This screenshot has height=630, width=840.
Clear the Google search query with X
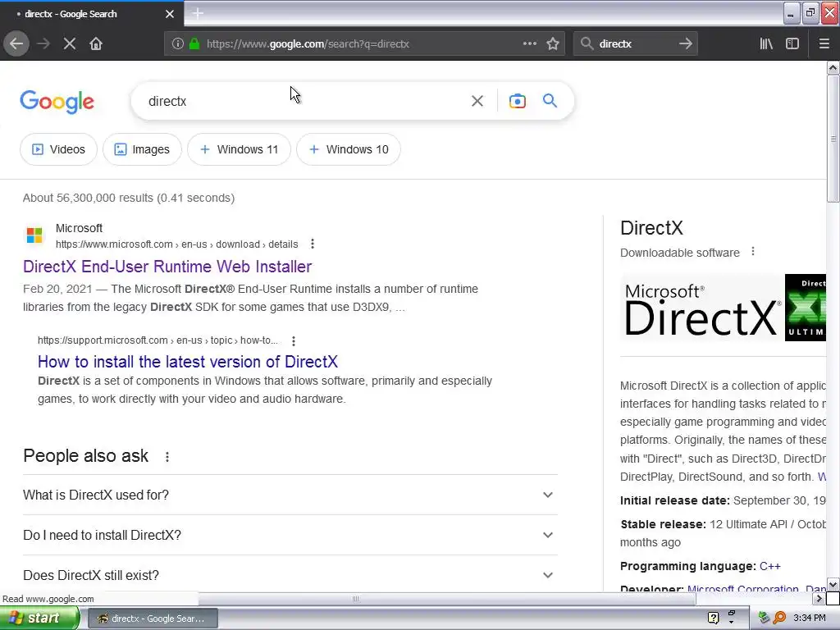click(x=477, y=101)
